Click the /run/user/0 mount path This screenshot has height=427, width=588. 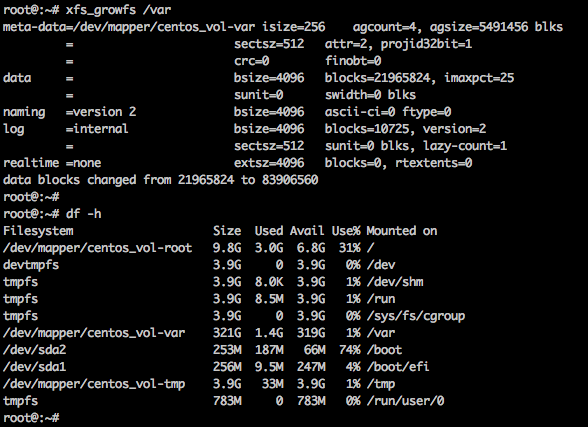pos(405,401)
